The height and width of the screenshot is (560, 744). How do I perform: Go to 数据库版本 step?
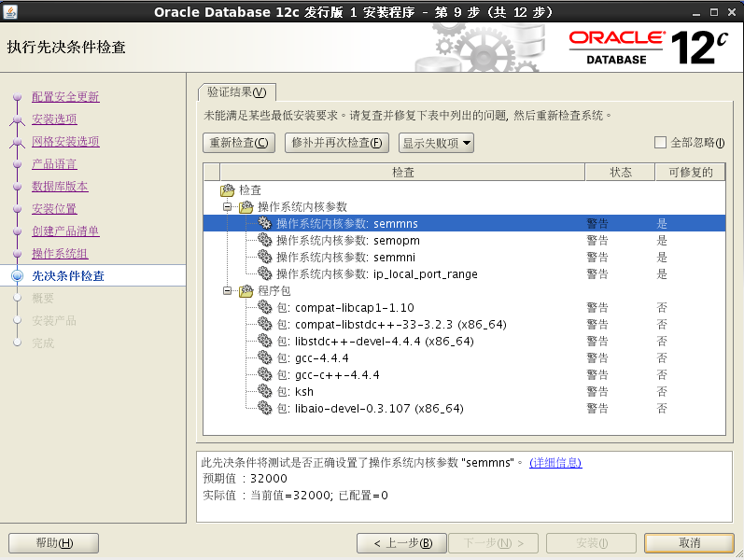pos(60,187)
